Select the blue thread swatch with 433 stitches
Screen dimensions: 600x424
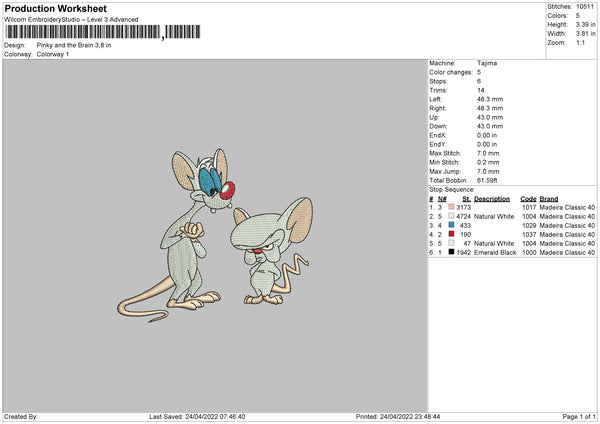[x=452, y=225]
